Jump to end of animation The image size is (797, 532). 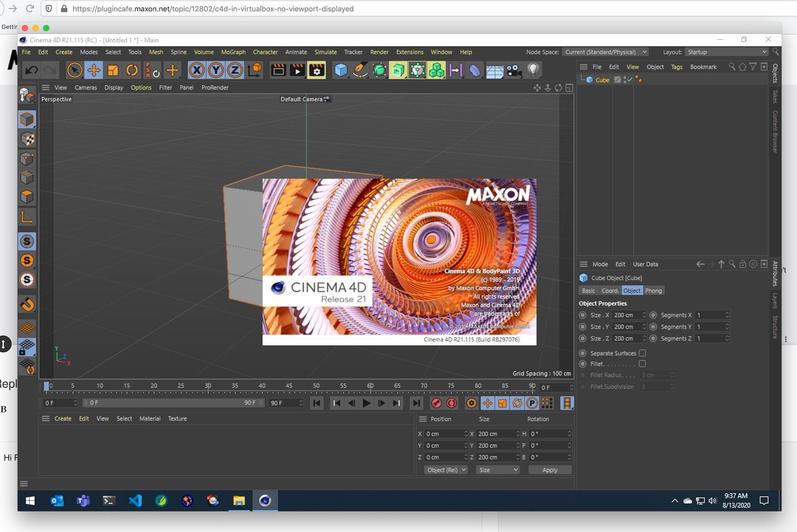(417, 403)
